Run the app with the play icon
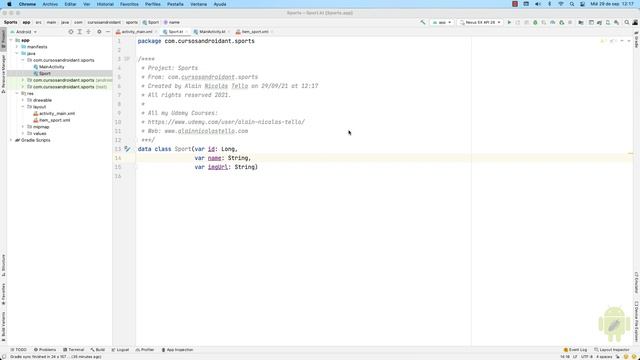Screen dimensions: 640x360 (x=509, y=22)
